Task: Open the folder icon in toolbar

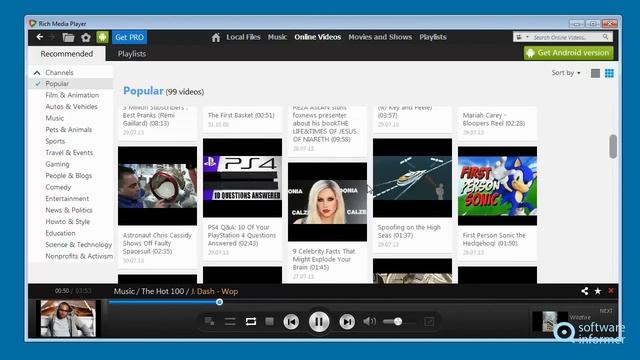Action: pyautogui.click(x=68, y=38)
